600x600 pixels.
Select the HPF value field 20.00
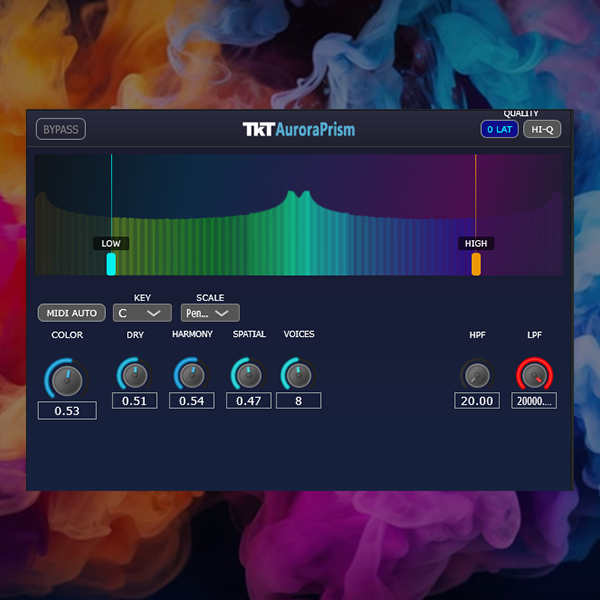point(477,401)
